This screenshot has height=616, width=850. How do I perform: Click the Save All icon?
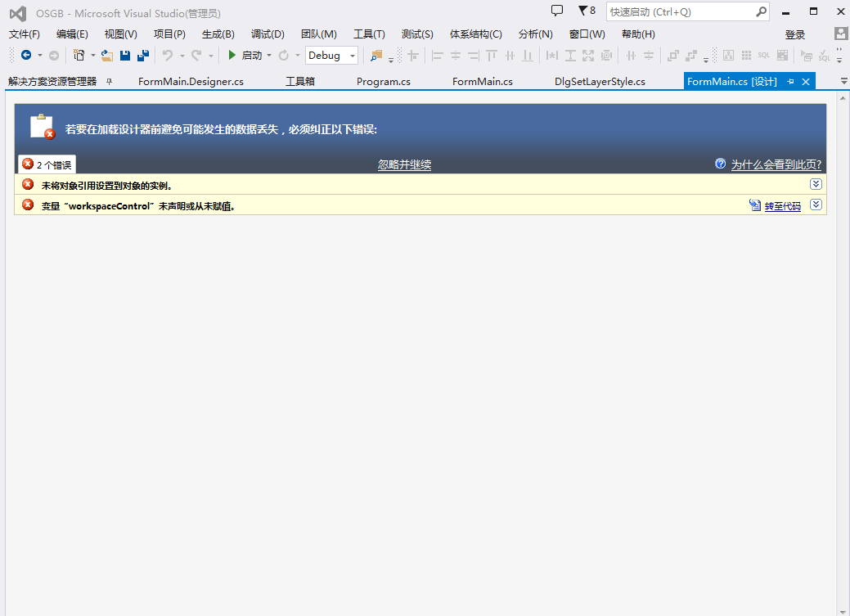[x=143, y=56]
